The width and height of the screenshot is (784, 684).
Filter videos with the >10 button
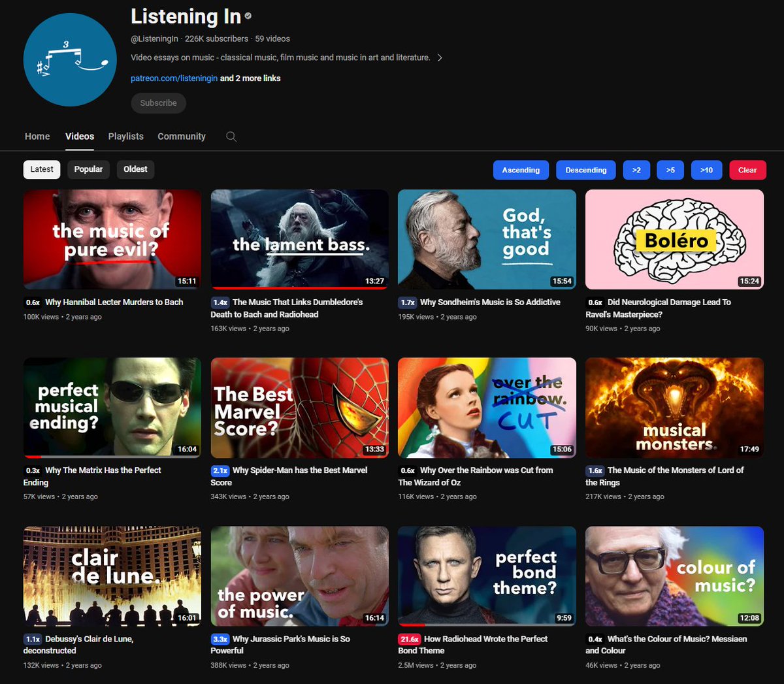(706, 170)
